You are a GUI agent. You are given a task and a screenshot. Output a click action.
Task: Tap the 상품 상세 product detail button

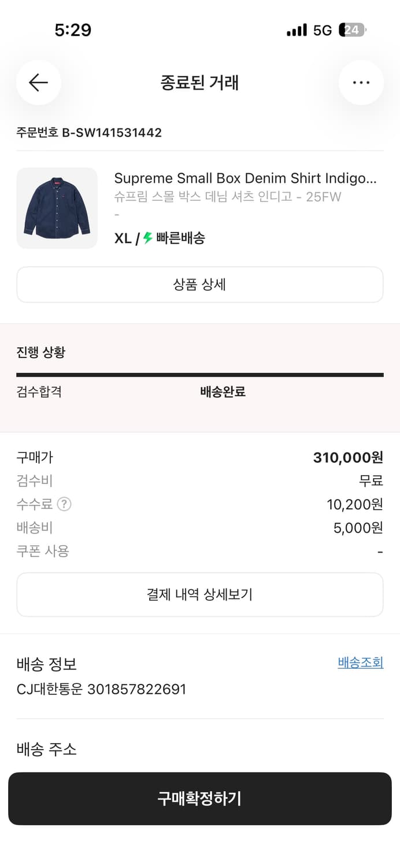(x=200, y=284)
